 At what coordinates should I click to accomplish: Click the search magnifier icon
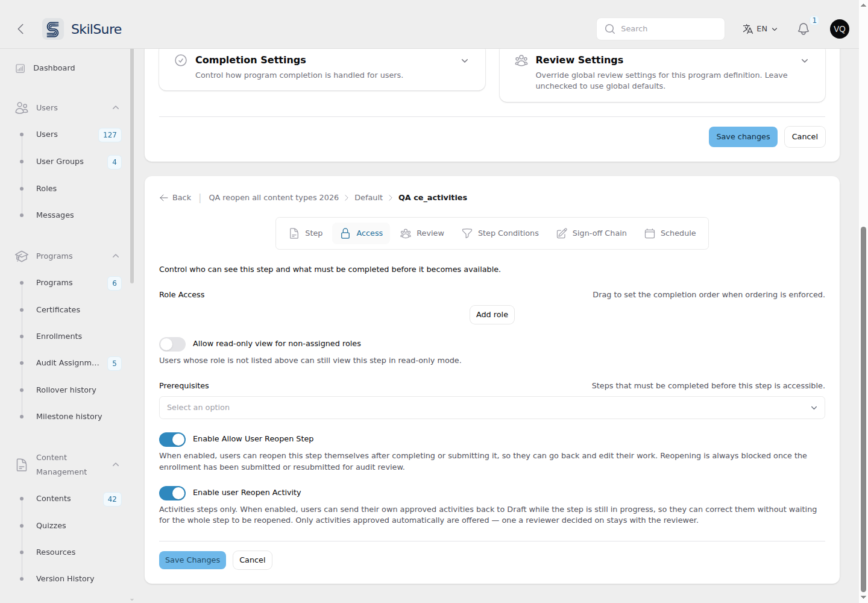click(x=610, y=29)
